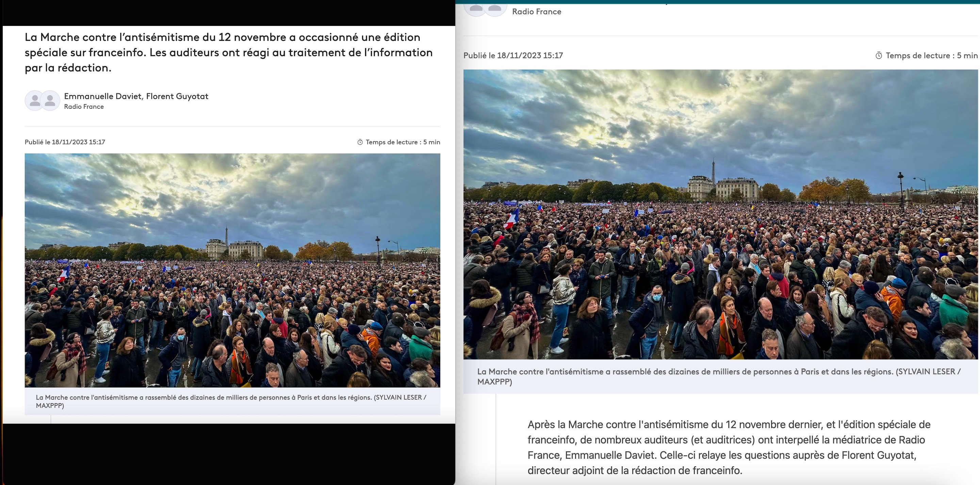980x485 pixels.
Task: Click the second author avatar in left pane
Action: coord(50,100)
